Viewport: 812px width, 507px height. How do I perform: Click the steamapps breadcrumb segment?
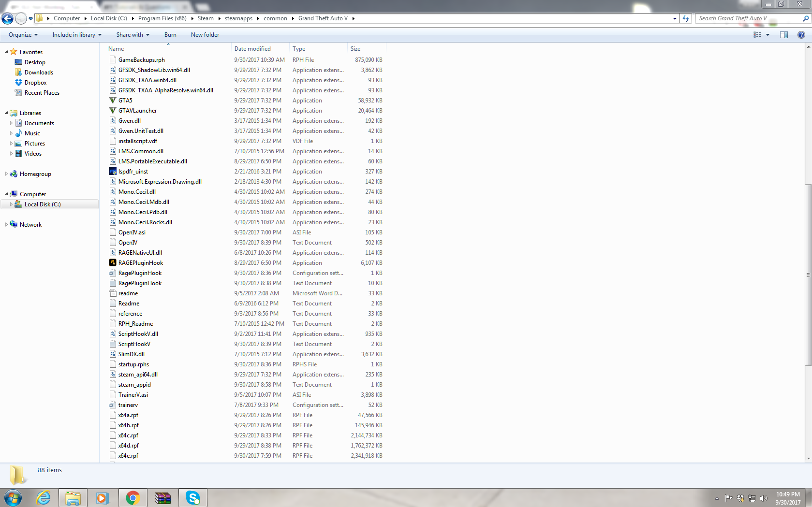238,18
